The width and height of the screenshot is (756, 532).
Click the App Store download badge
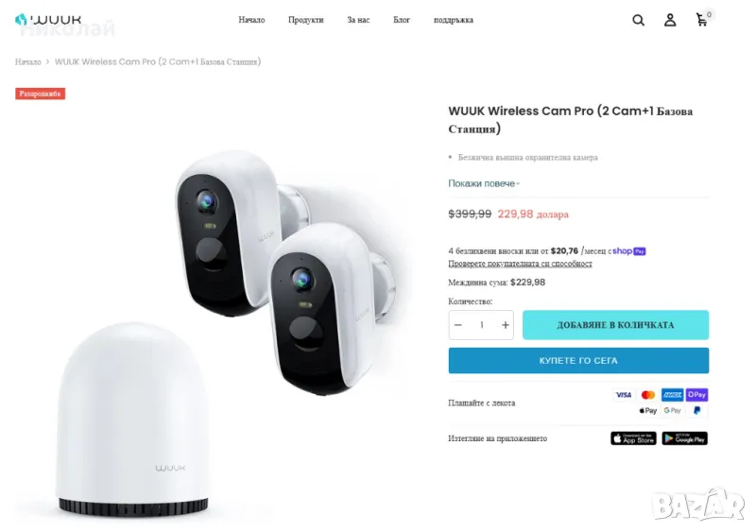[x=633, y=438]
